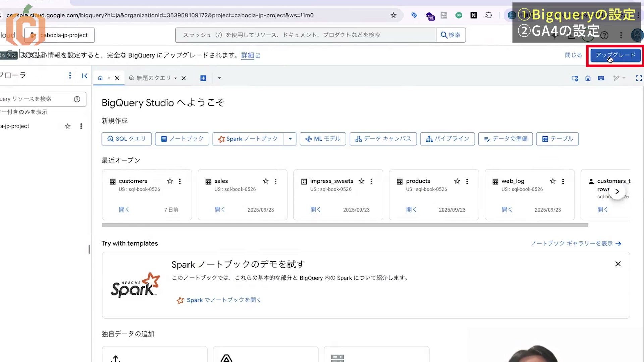Create a new ノートブック
Viewport: 644px width, 362px height.
click(182, 139)
